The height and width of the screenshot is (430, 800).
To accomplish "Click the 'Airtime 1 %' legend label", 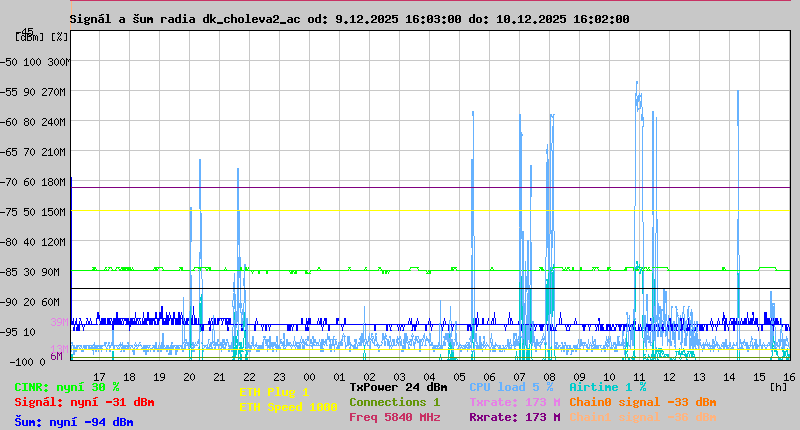I will 608,387.
